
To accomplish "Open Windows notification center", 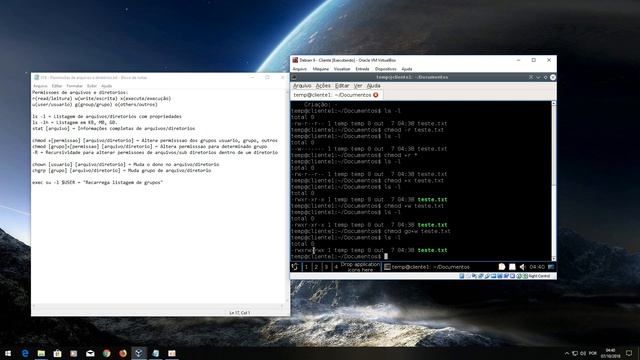I will (x=629, y=353).
